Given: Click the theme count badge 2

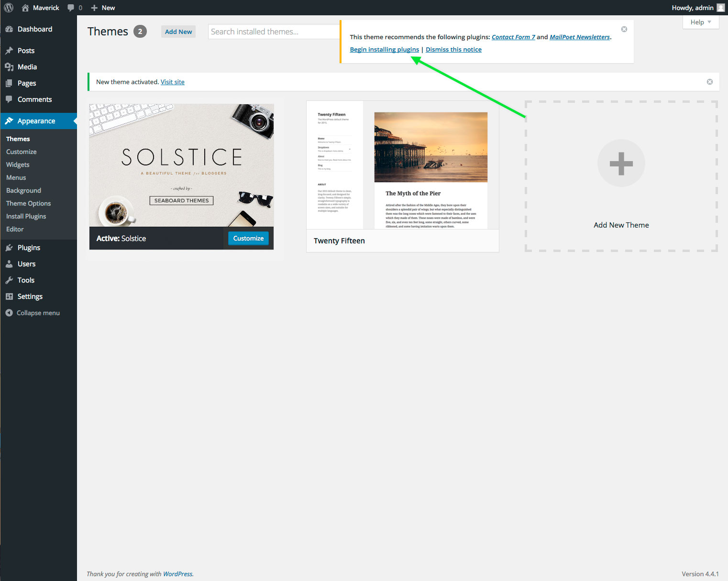Looking at the screenshot, I should click(140, 32).
